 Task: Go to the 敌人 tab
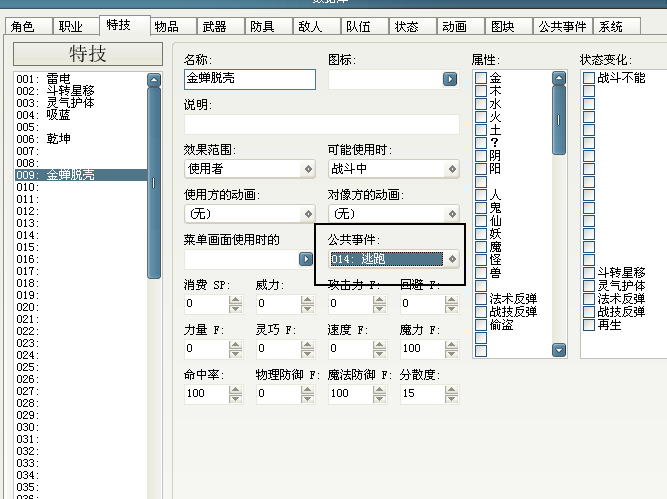click(316, 26)
